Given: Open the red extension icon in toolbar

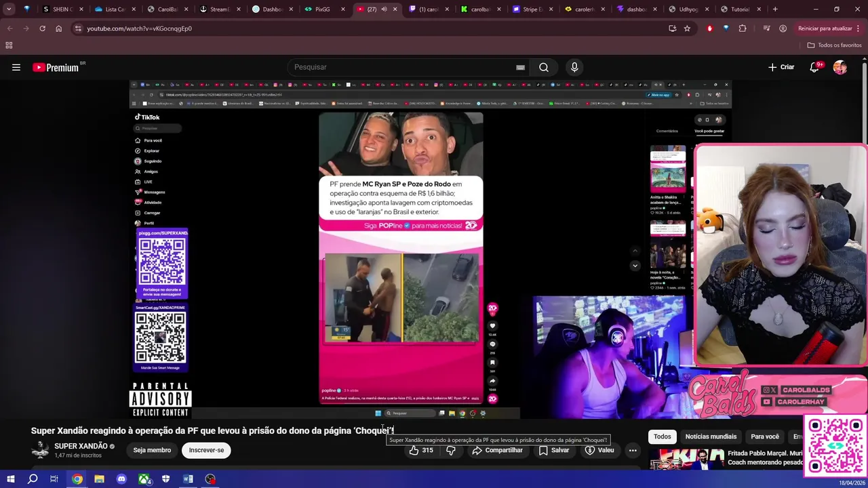Looking at the screenshot, I should (x=710, y=28).
